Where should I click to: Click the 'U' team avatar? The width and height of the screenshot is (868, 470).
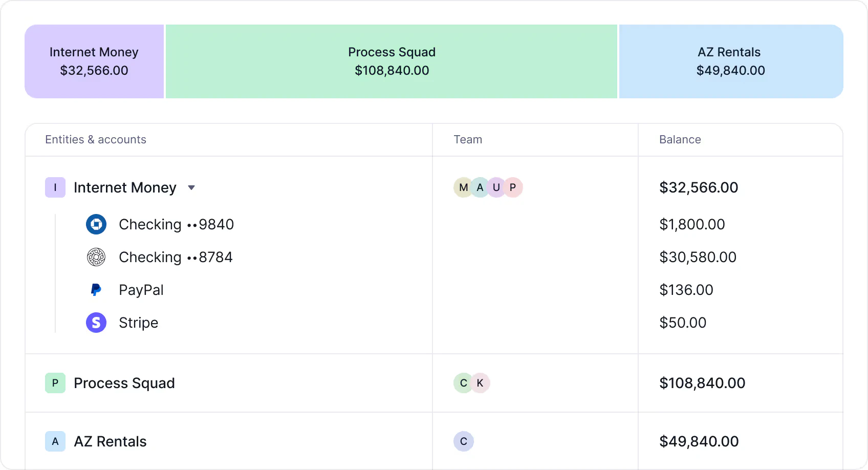click(496, 187)
